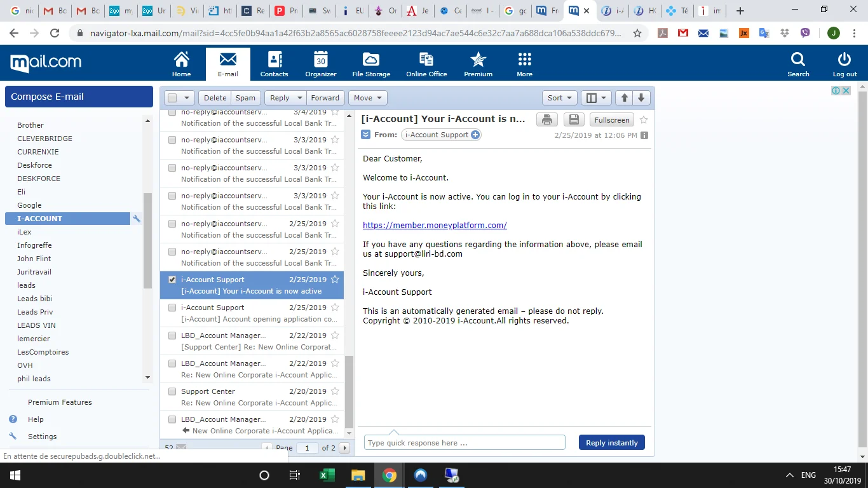Click the Delete button
The height and width of the screenshot is (488, 868).
tap(215, 98)
